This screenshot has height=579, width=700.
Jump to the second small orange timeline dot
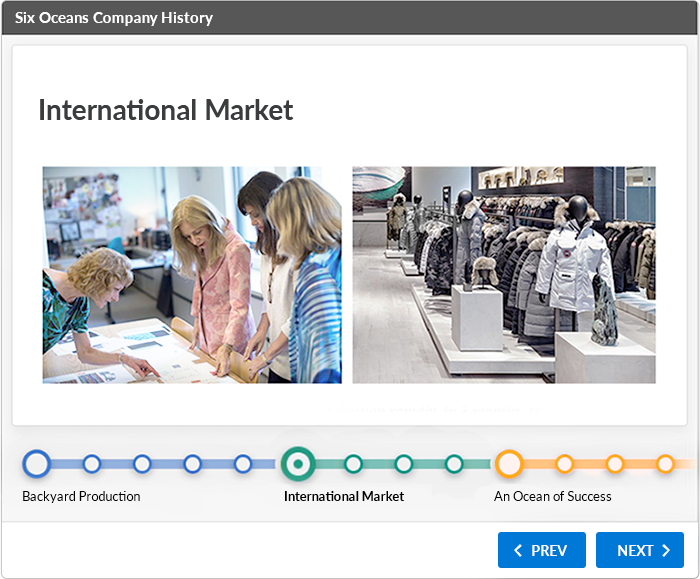[x=615, y=463]
